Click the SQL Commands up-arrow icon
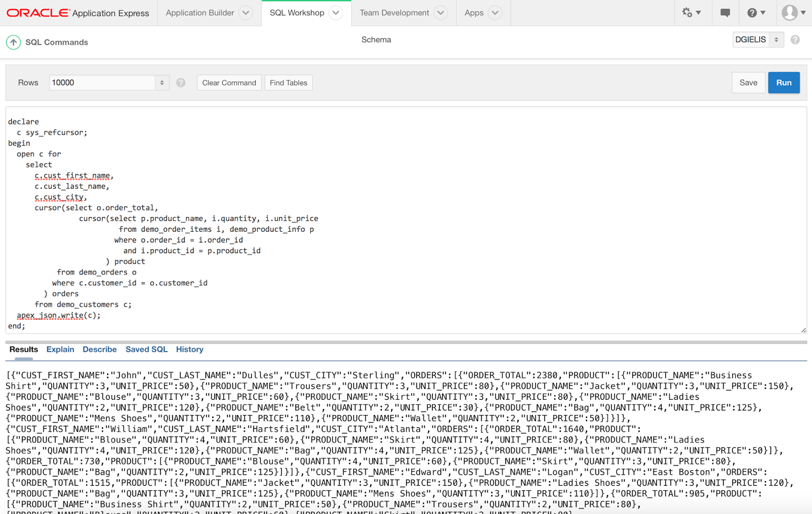This screenshot has width=812, height=514. [13, 42]
